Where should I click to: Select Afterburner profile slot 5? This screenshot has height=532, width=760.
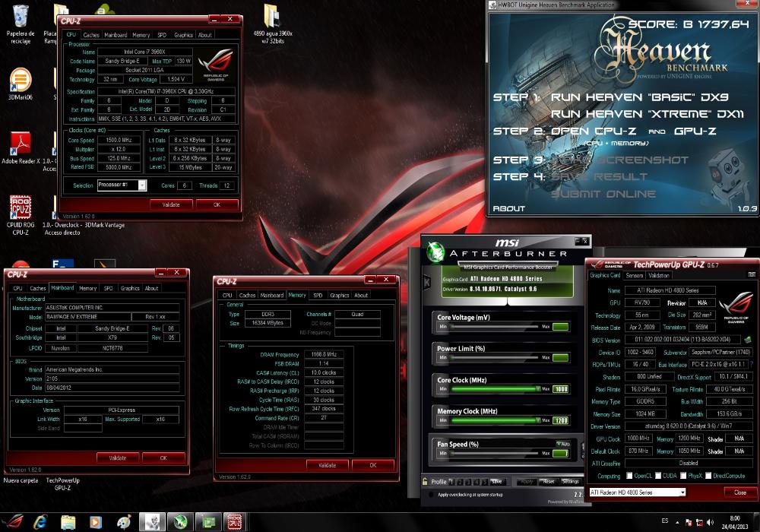tap(484, 482)
